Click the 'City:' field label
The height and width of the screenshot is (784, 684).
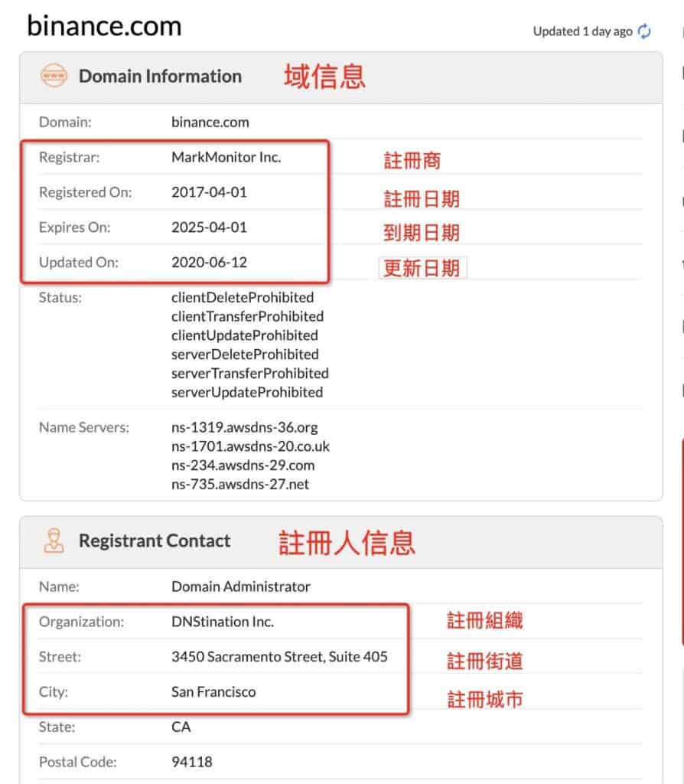(54, 692)
